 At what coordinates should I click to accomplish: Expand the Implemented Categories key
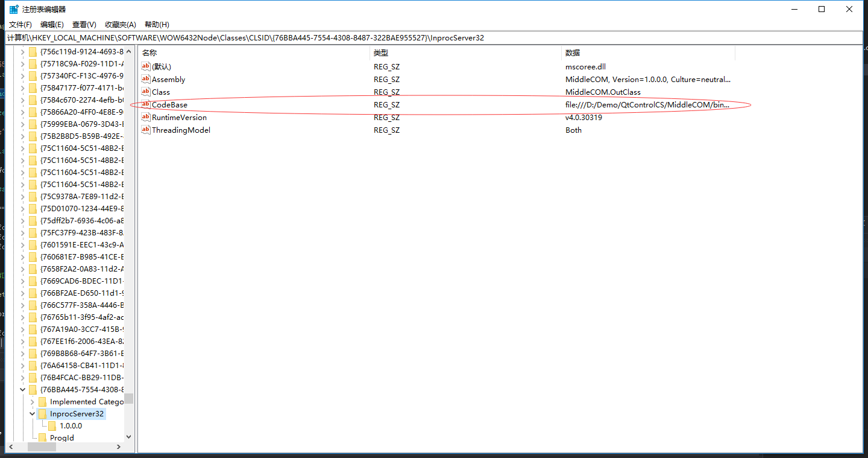coord(33,401)
